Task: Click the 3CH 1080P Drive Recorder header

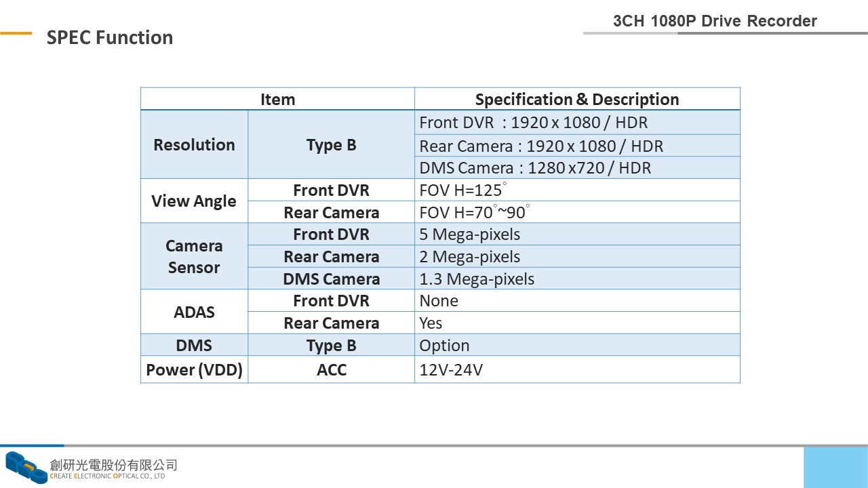Action: [x=715, y=21]
